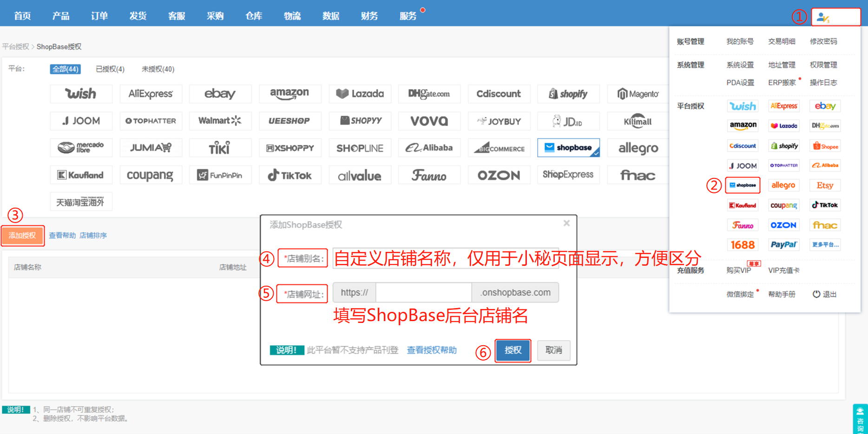Open 我的账号 in account panel
This screenshot has width=868, height=434.
coord(740,41)
